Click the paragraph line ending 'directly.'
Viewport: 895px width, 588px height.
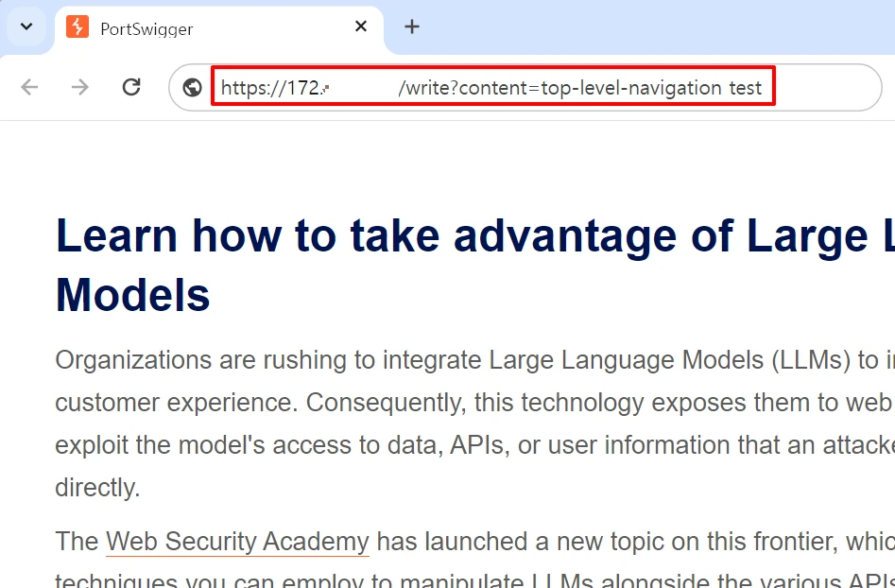(x=97, y=488)
